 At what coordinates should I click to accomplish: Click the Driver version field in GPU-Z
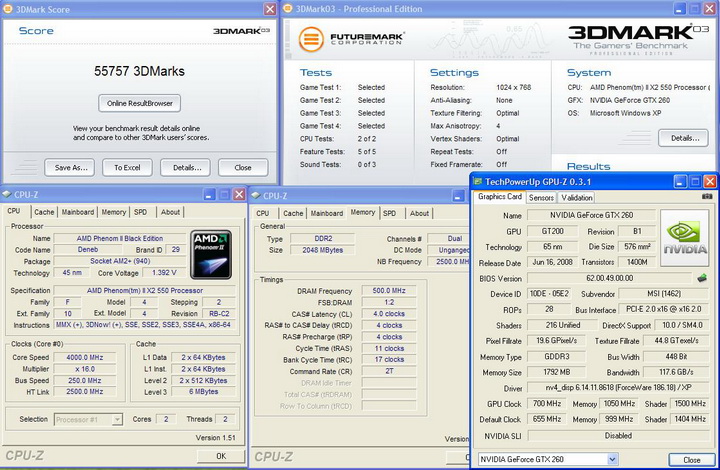coord(618,388)
